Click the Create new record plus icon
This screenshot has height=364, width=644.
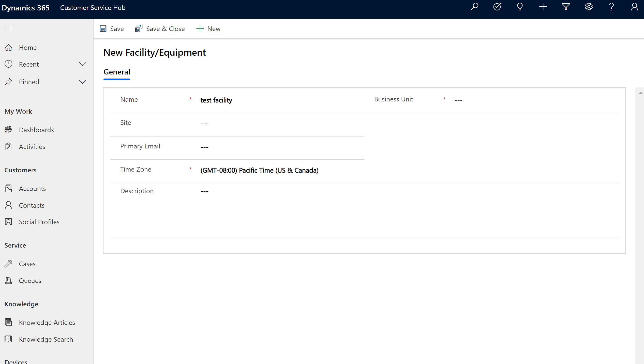click(x=543, y=7)
